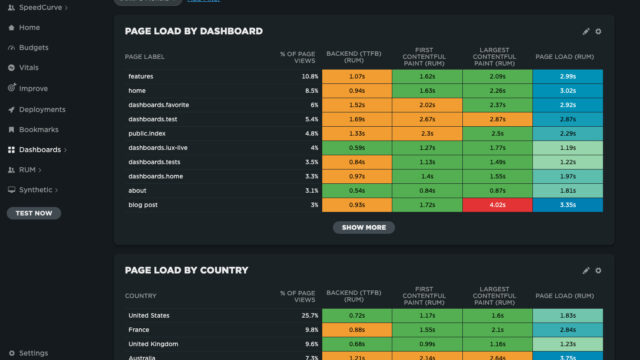
Task: Click the Bookmarks icon in sidebar
Action: point(11,129)
